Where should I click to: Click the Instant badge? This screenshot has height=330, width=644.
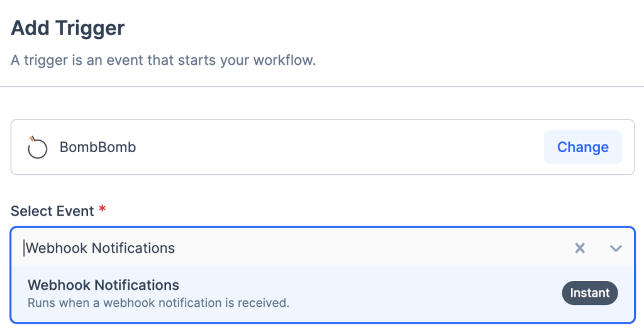point(589,293)
